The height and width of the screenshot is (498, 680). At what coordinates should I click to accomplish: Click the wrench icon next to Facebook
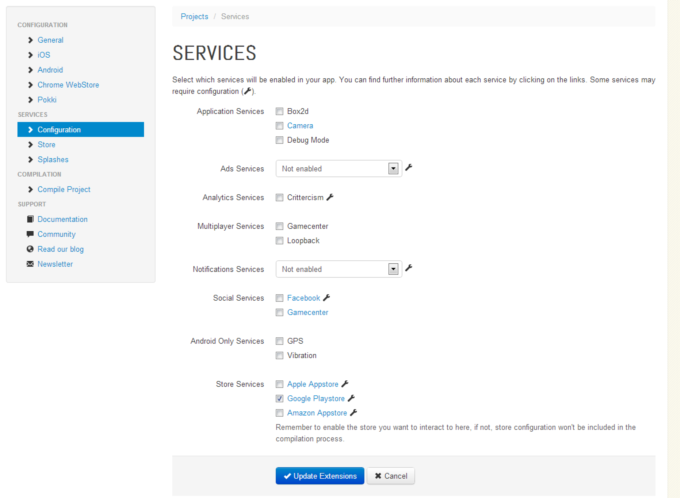pos(327,298)
